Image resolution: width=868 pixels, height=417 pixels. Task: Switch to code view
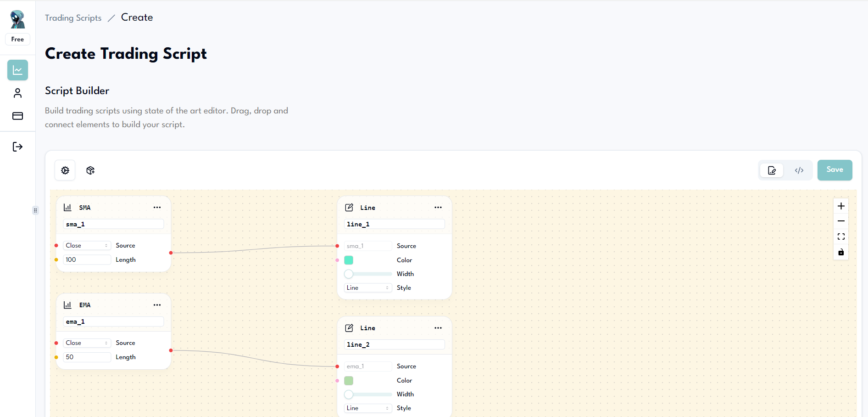pos(799,170)
